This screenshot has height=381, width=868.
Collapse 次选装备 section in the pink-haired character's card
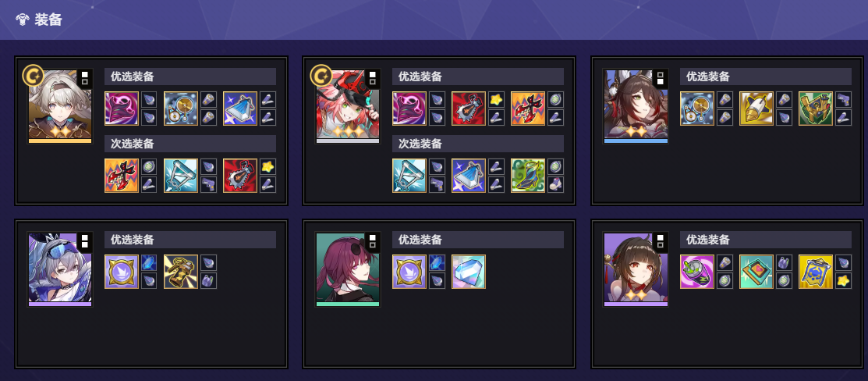(x=478, y=144)
